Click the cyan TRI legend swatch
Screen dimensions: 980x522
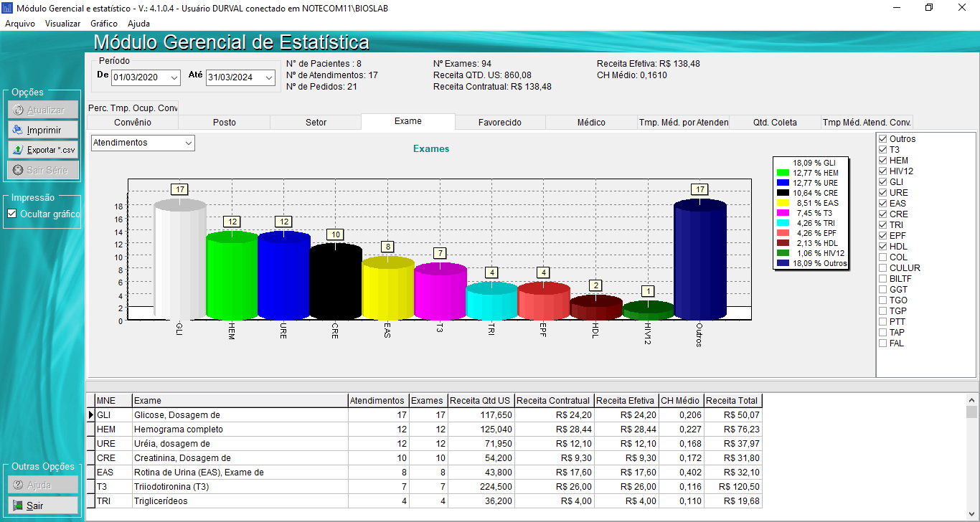coord(783,223)
